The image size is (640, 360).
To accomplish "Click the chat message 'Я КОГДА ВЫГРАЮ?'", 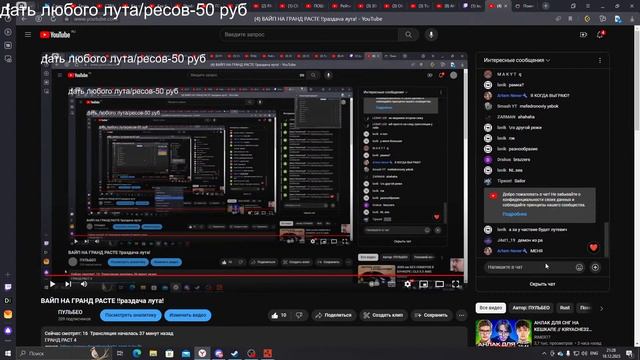I will tap(549, 96).
